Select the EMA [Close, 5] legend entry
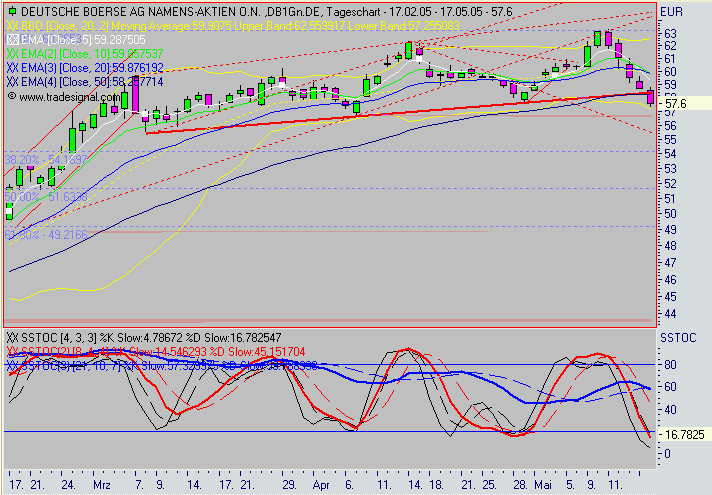Image resolution: width=712 pixels, height=495 pixels. 76,40
